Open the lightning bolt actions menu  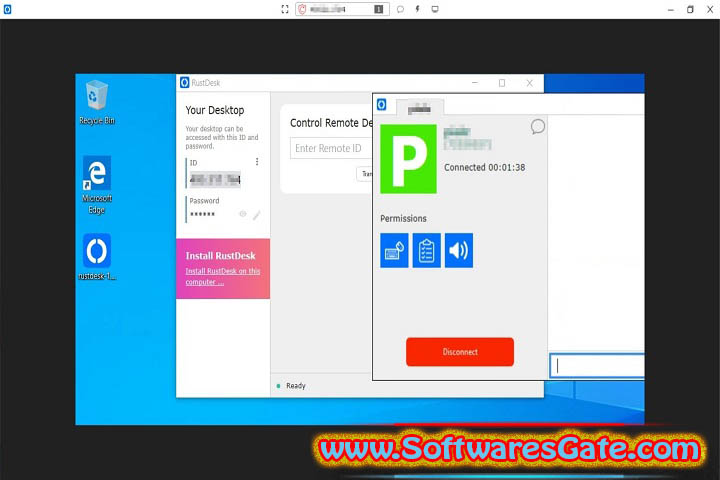tap(417, 9)
